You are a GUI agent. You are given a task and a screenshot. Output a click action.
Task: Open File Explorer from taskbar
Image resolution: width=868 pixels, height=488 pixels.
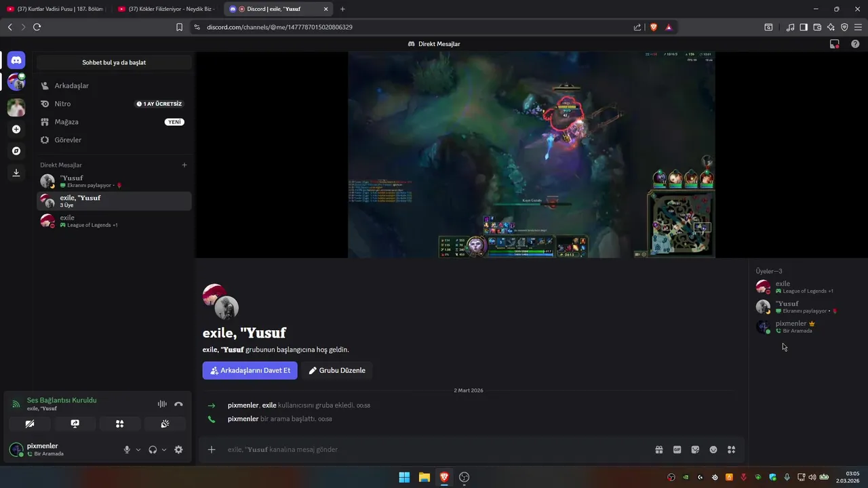tap(424, 477)
